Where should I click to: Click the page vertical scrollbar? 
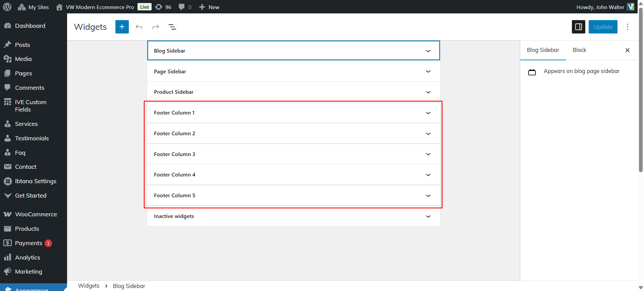coord(641,90)
